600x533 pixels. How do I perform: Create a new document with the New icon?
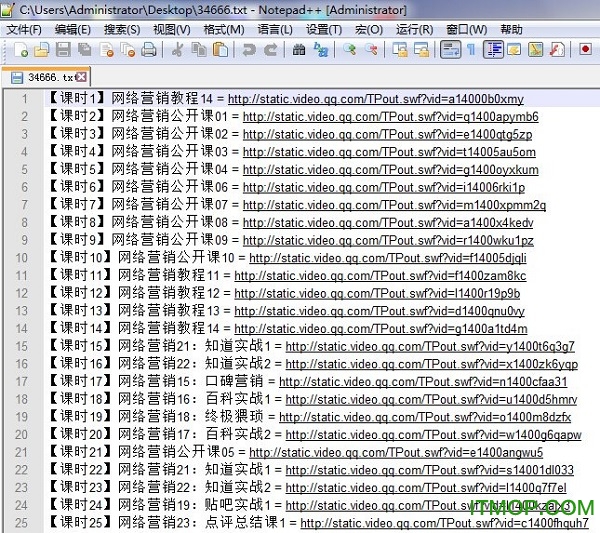21,50
